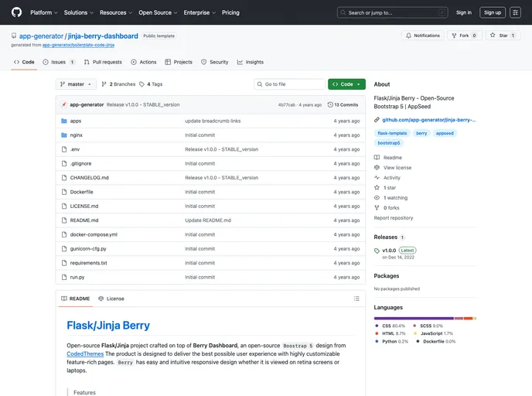Viewport: 532px width, 396px height.
Task: Focus the Search or jump to field
Action: point(392,12)
